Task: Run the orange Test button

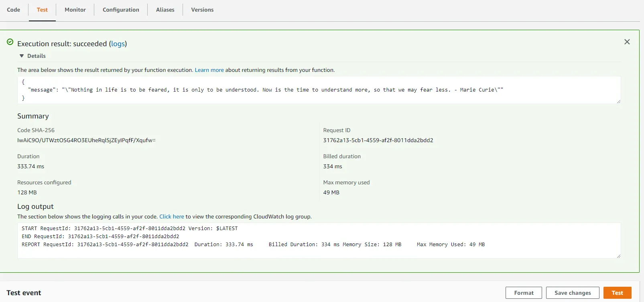Action: (x=617, y=293)
